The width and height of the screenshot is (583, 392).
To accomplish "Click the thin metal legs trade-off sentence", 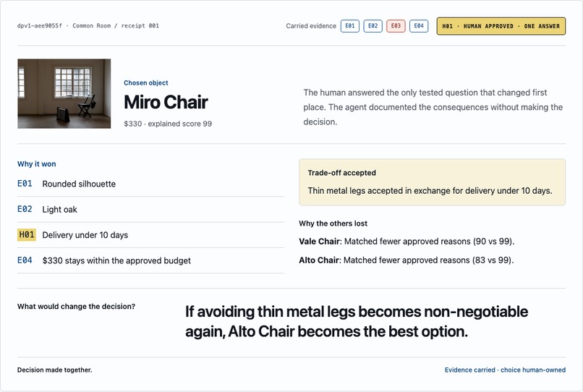I will (430, 191).
